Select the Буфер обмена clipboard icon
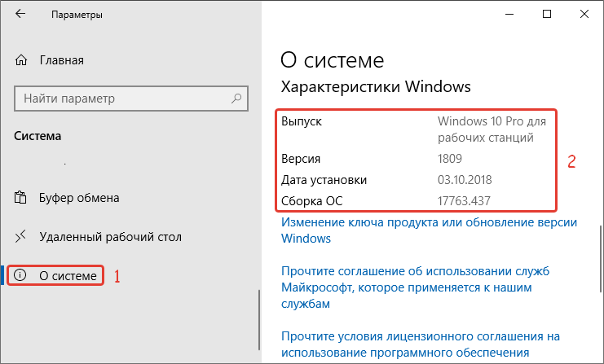Viewport: 604px width, 364px height. [x=20, y=197]
